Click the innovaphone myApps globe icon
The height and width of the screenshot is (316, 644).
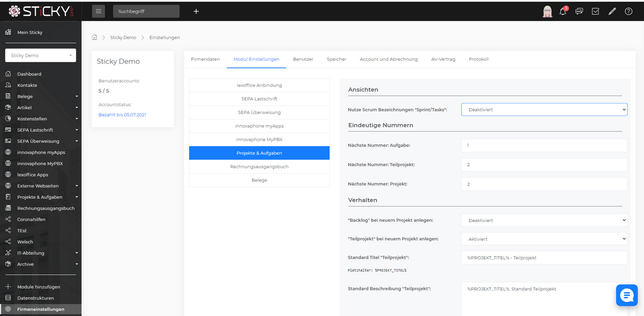click(8, 152)
